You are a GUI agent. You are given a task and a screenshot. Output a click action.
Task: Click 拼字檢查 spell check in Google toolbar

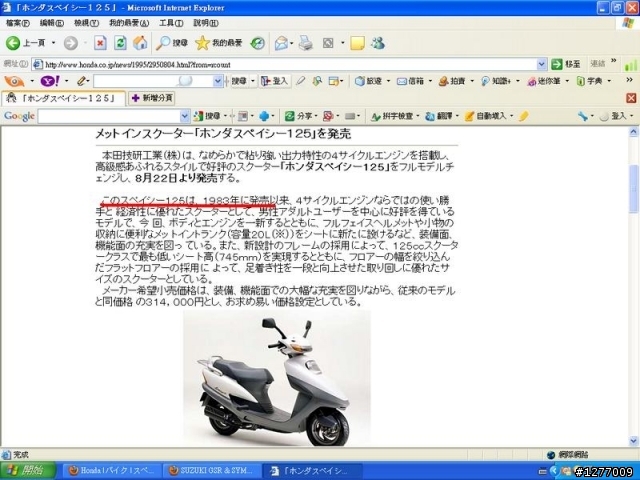(392, 116)
